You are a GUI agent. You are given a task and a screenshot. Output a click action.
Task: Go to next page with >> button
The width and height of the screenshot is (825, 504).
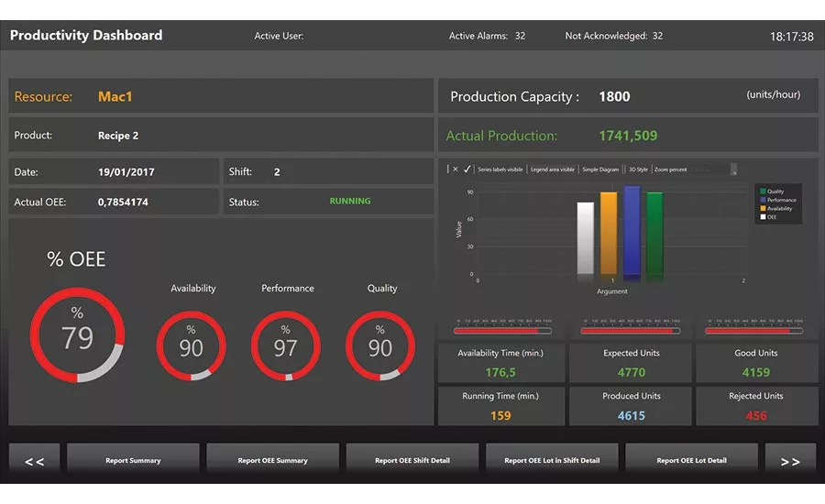789,461
